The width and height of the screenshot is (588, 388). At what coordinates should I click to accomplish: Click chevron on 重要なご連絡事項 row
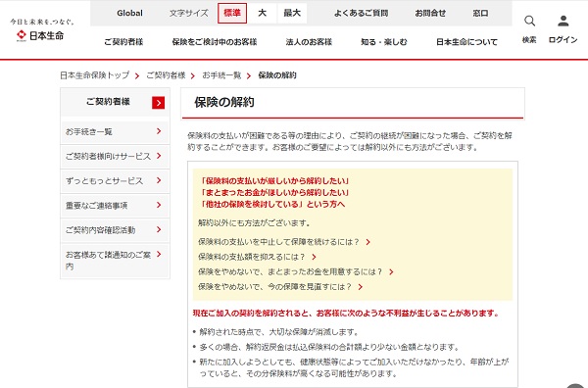pos(159,205)
